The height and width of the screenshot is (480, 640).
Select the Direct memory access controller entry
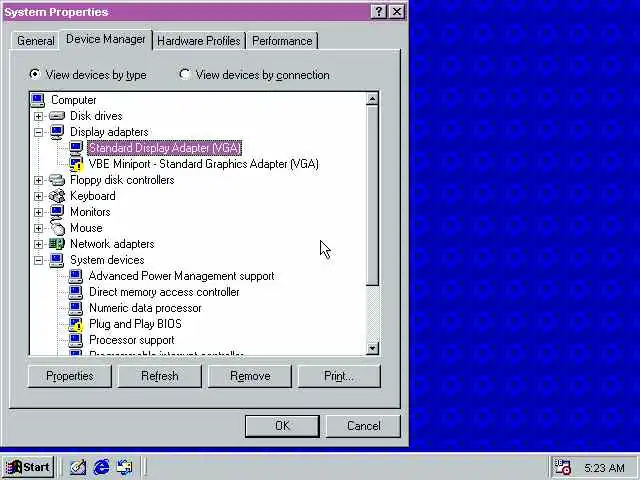pyautogui.click(x=164, y=292)
